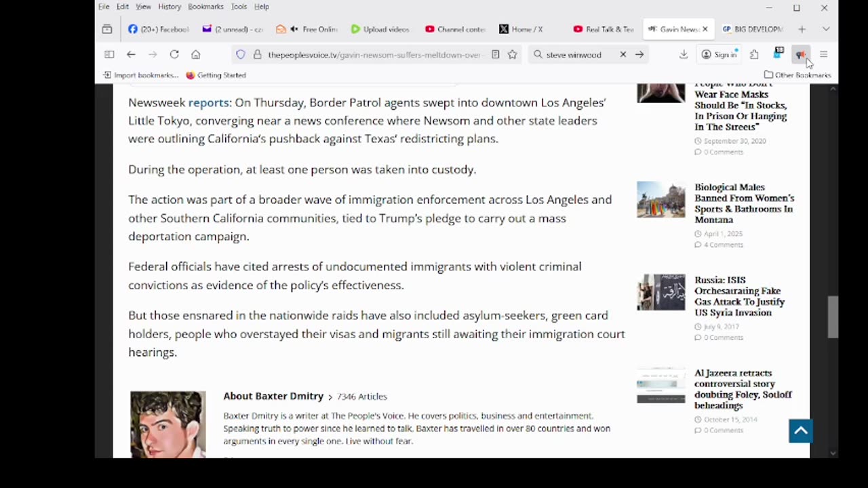Reload the current page

(174, 54)
